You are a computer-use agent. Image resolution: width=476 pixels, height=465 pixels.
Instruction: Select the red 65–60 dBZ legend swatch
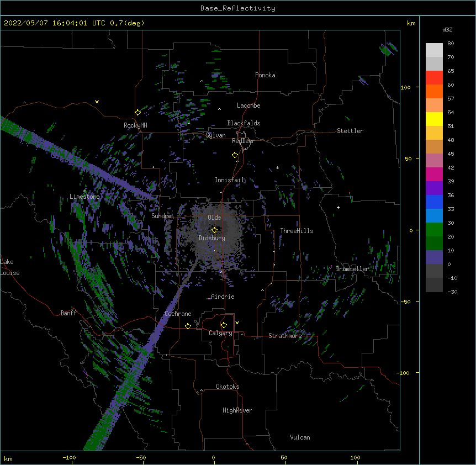click(x=434, y=77)
